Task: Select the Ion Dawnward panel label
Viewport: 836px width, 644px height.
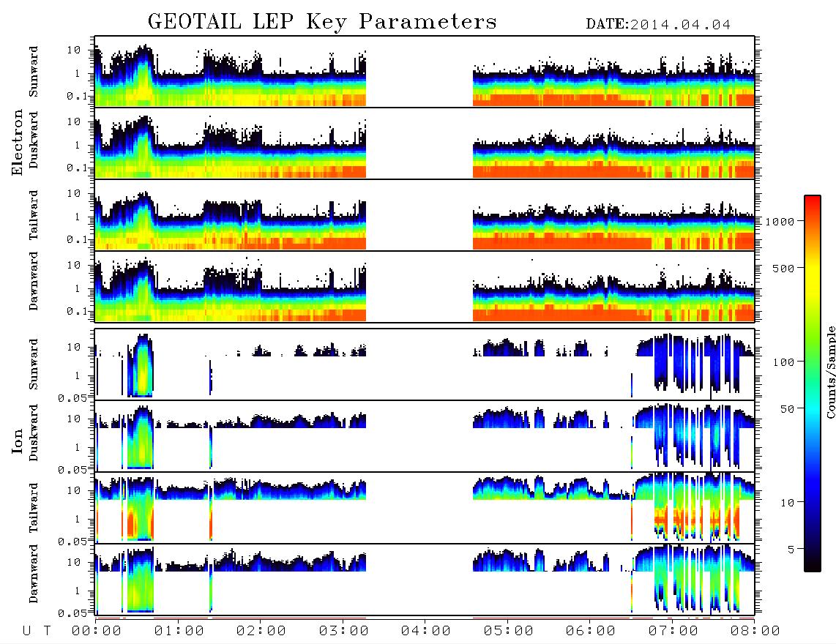Action: coord(34,574)
